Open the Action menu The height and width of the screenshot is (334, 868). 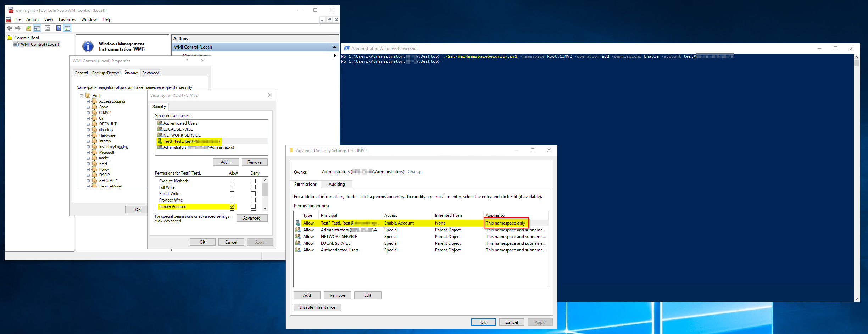point(32,19)
